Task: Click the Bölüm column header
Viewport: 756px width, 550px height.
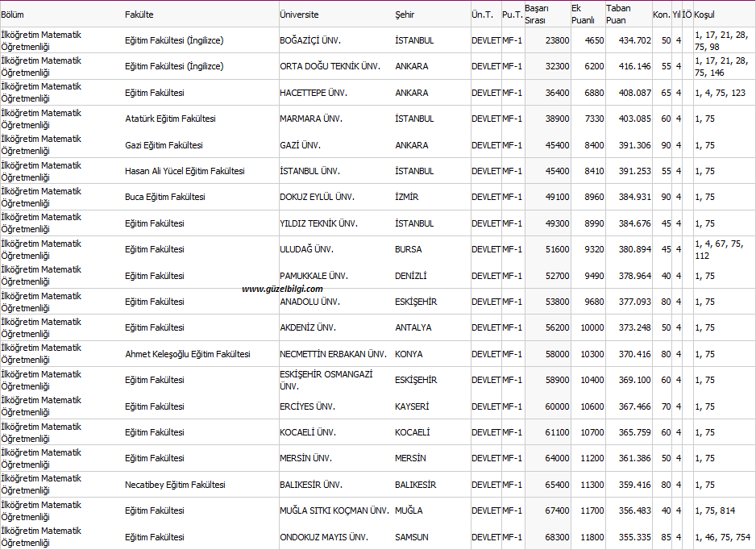Action: (x=12, y=15)
